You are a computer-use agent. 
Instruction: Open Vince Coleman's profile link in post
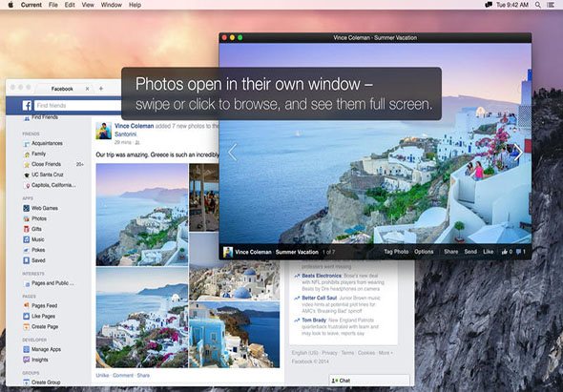(135, 126)
